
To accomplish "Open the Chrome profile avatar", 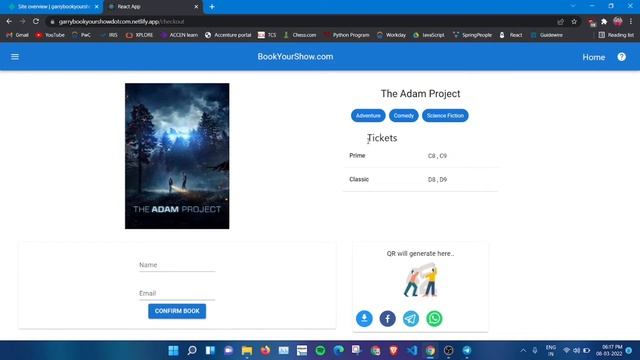I will [618, 22].
